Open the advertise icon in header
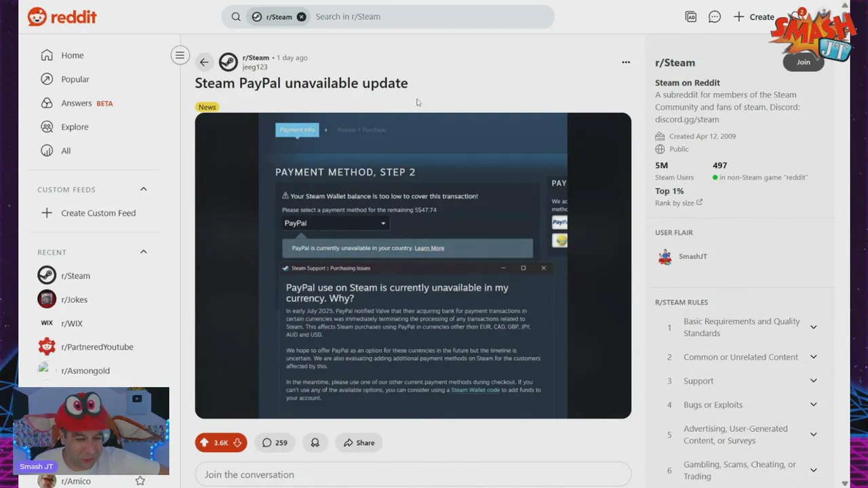Viewport: 868px width, 488px height. (691, 17)
